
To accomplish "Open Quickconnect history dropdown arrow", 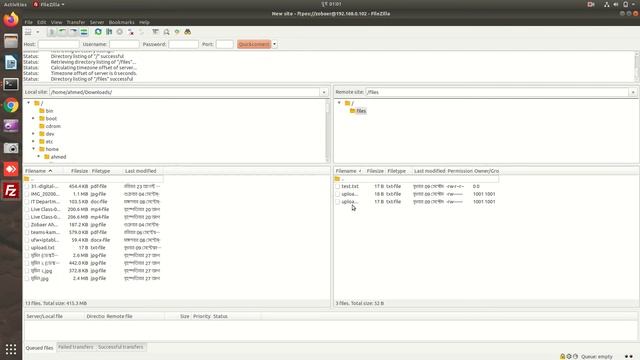I will point(275,44).
